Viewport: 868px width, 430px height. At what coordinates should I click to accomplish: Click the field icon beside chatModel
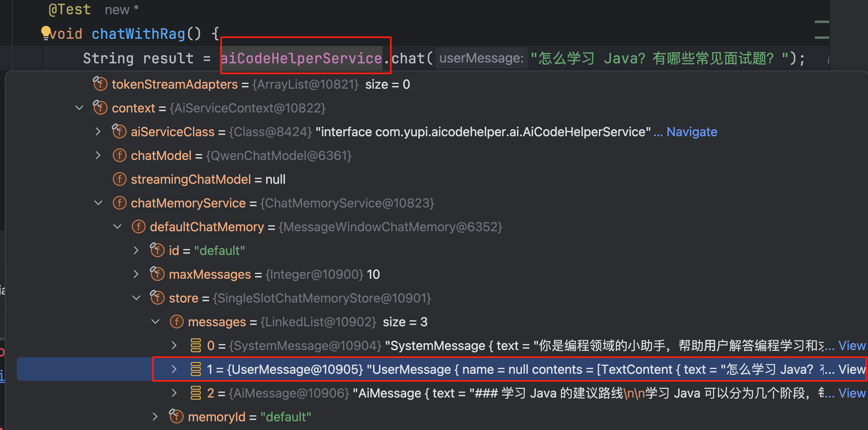pos(119,155)
